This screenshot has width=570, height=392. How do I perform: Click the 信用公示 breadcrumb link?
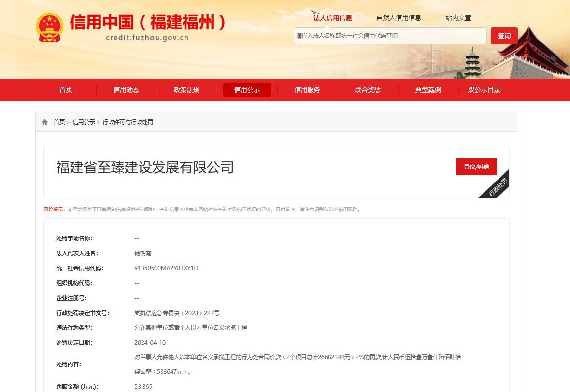(x=84, y=122)
